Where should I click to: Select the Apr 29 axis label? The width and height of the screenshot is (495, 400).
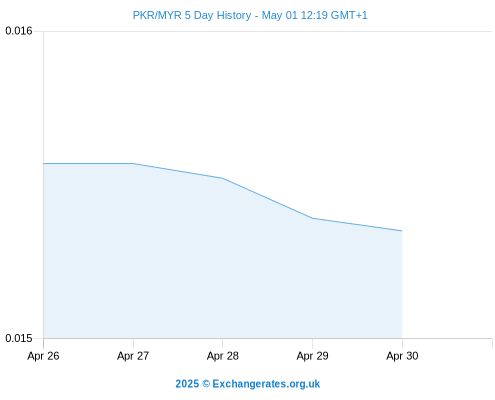[x=312, y=356]
